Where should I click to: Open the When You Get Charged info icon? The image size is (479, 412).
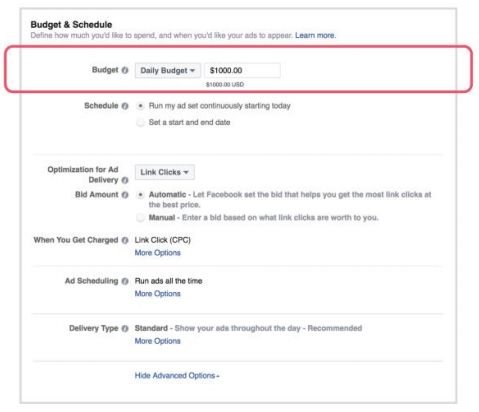click(125, 240)
